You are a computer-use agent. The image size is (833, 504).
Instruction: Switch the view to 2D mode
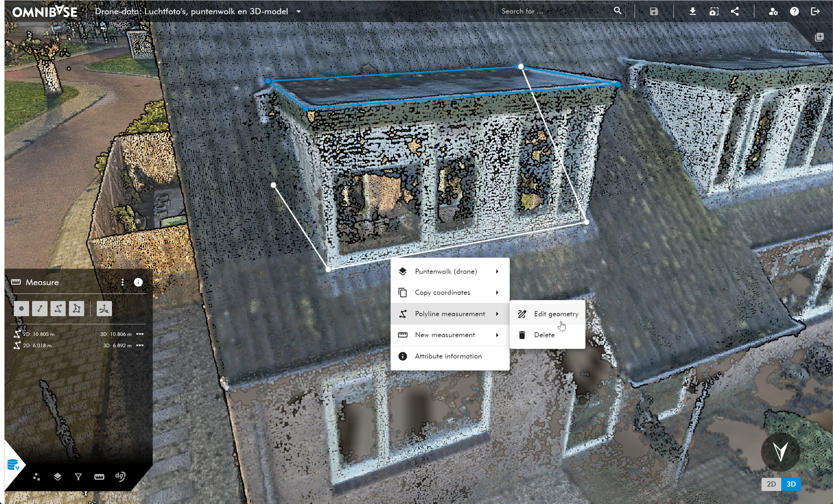[771, 484]
